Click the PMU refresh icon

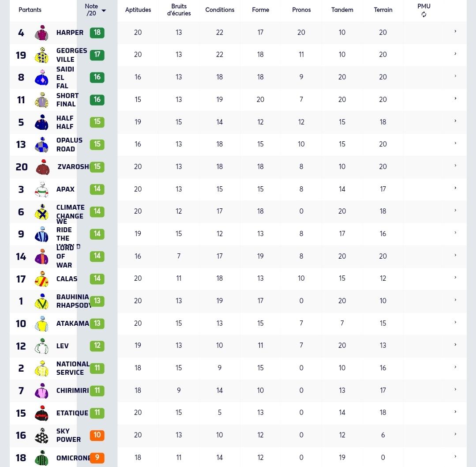424,14
